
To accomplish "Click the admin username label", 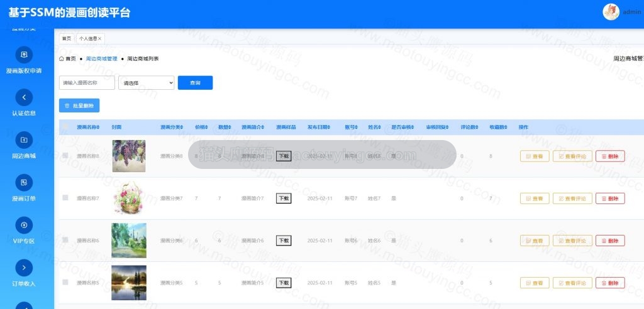I will pyautogui.click(x=632, y=12).
